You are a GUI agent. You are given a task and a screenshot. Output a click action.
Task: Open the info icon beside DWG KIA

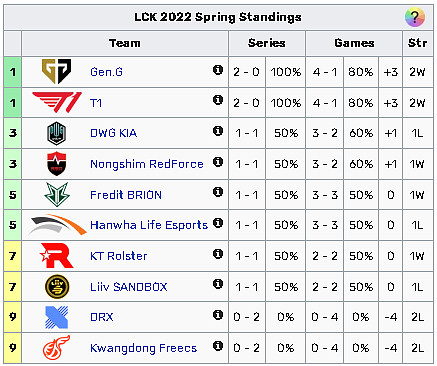pos(218,131)
